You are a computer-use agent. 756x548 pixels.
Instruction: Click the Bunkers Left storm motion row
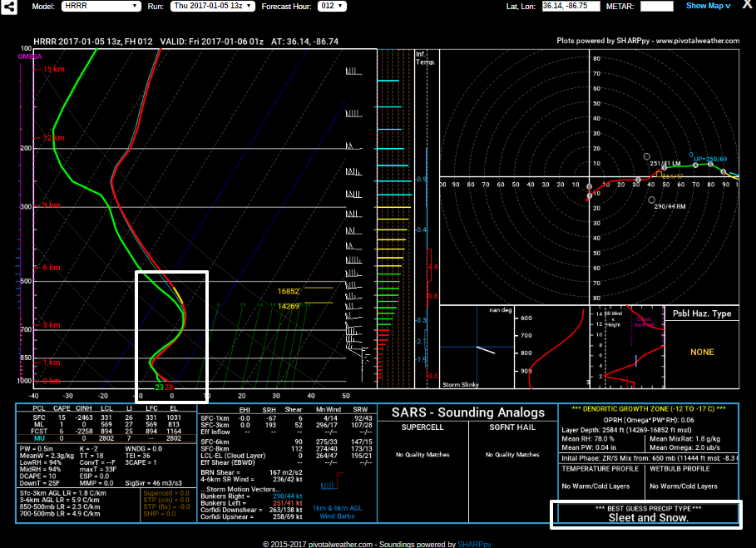tap(251, 503)
